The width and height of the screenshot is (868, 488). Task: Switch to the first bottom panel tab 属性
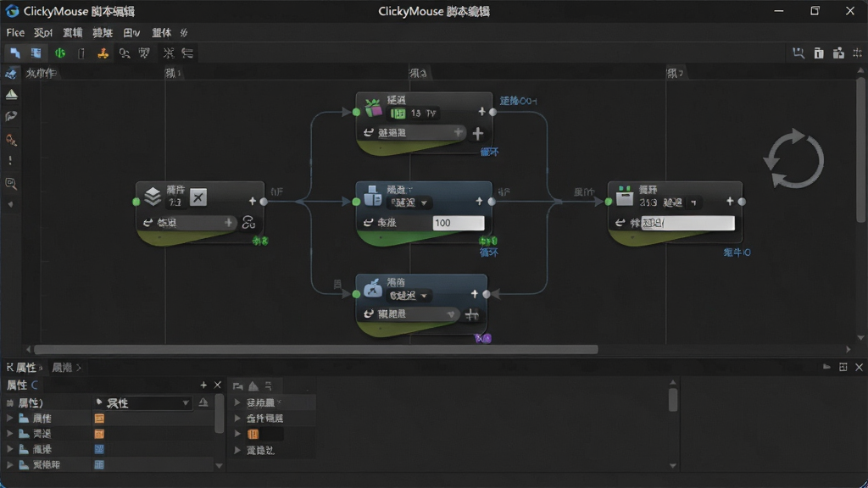(25, 368)
